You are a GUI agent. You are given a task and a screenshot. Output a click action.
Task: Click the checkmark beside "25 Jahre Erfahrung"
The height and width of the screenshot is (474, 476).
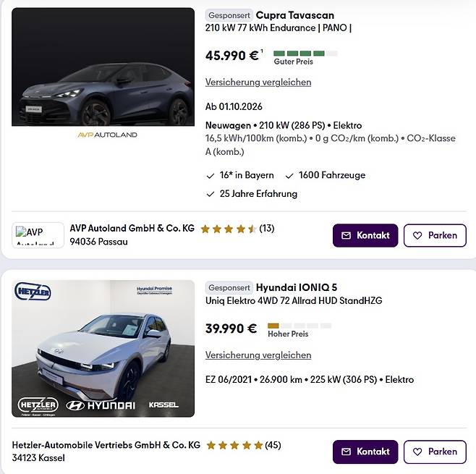[x=211, y=194]
